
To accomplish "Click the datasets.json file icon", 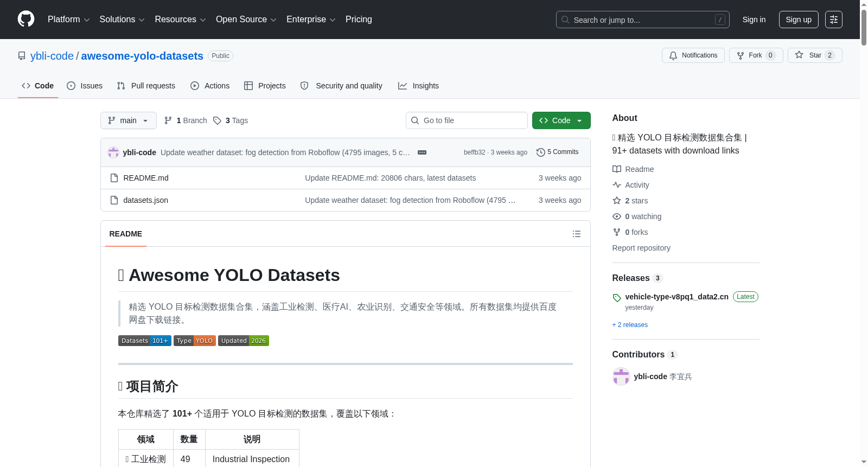I will point(114,200).
